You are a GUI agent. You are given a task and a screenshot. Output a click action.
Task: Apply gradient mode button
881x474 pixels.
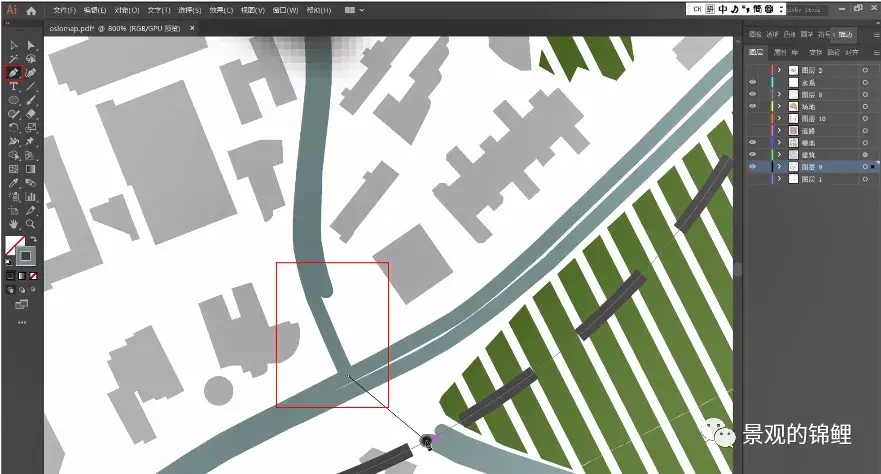(22, 276)
